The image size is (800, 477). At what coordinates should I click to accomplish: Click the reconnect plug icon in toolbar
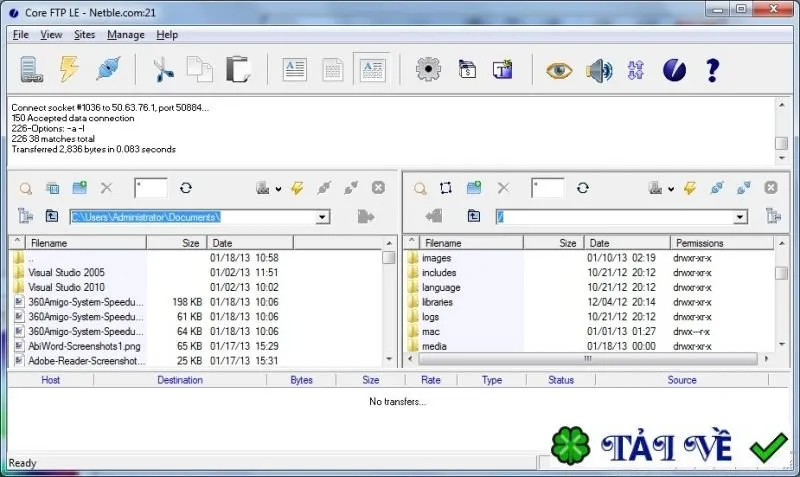pyautogui.click(x=108, y=69)
